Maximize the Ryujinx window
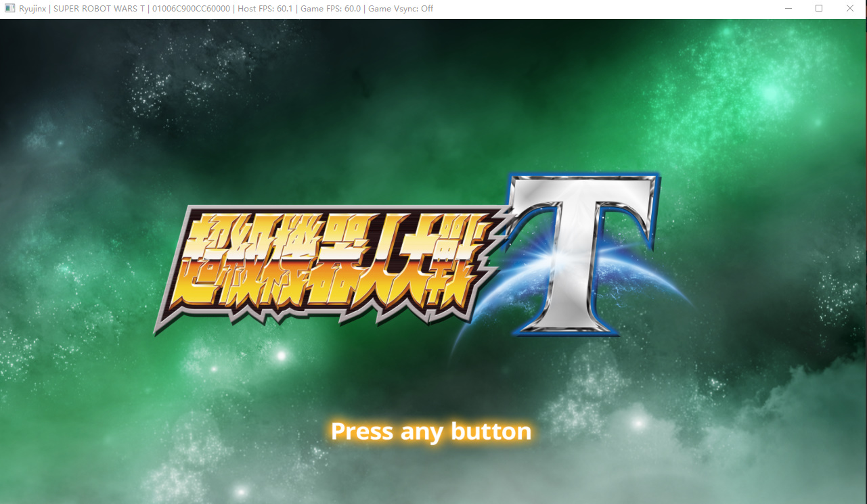The width and height of the screenshot is (867, 504). click(819, 9)
